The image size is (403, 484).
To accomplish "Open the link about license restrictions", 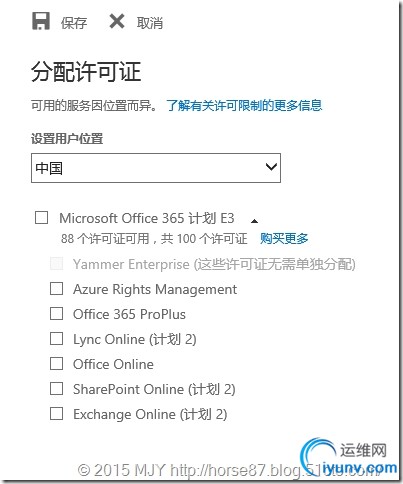I will pos(244,106).
